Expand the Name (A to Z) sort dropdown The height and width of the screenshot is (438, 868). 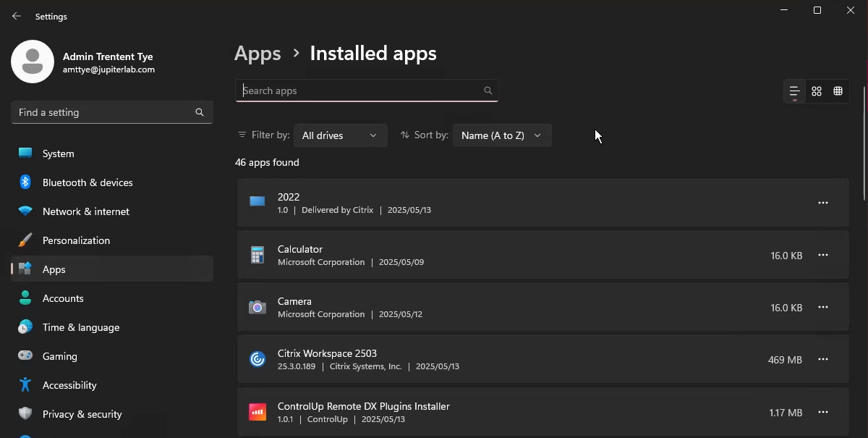[x=502, y=135]
